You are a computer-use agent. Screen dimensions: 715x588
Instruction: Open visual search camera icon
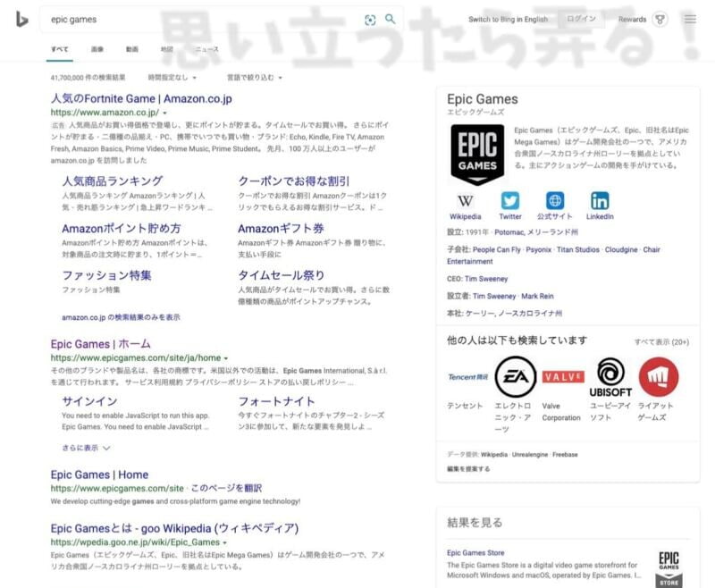370,20
